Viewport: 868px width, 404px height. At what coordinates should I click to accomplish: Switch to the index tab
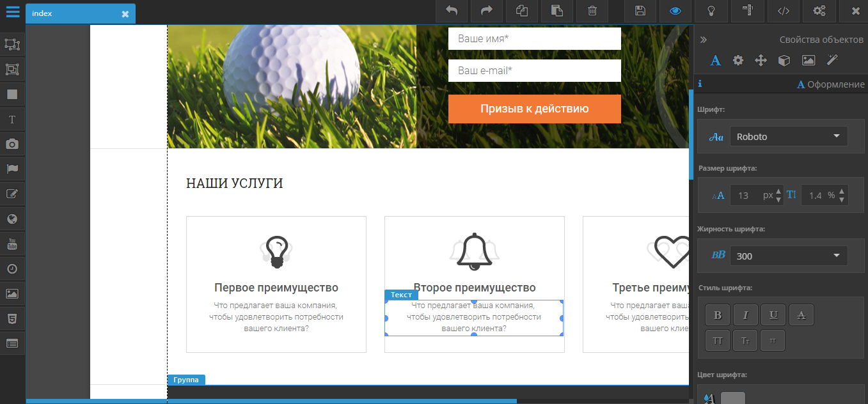coord(81,13)
